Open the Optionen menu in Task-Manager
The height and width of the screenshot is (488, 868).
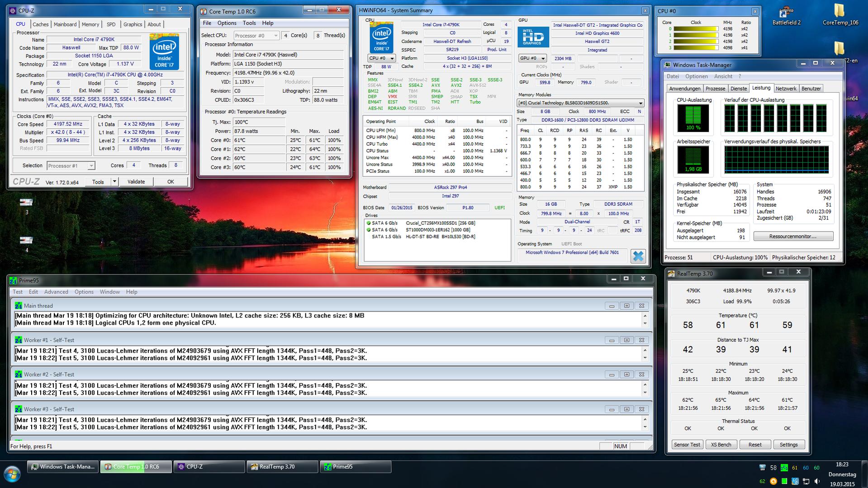696,76
